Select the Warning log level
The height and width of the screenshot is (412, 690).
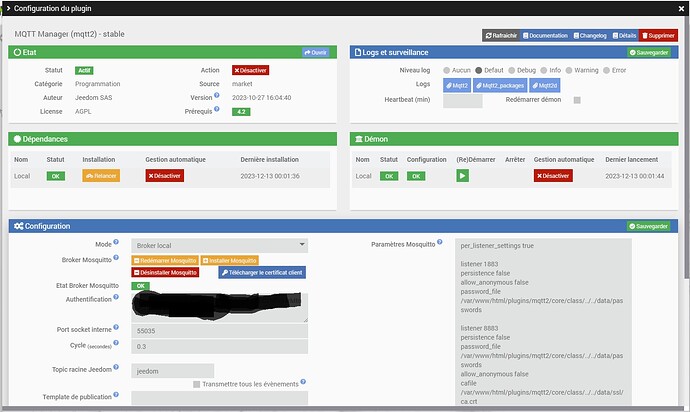coord(569,70)
